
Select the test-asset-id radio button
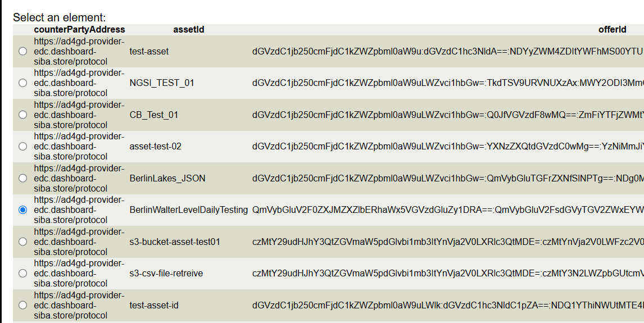tap(22, 305)
